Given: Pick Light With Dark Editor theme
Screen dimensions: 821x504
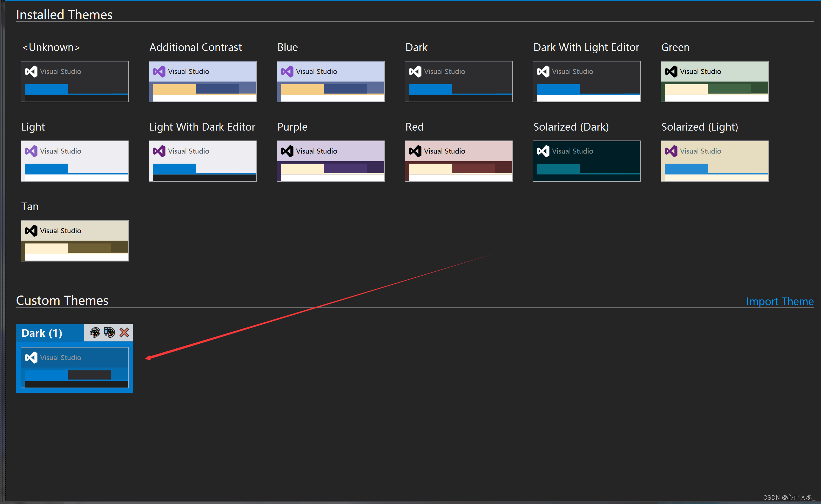Looking at the screenshot, I should pos(202,161).
